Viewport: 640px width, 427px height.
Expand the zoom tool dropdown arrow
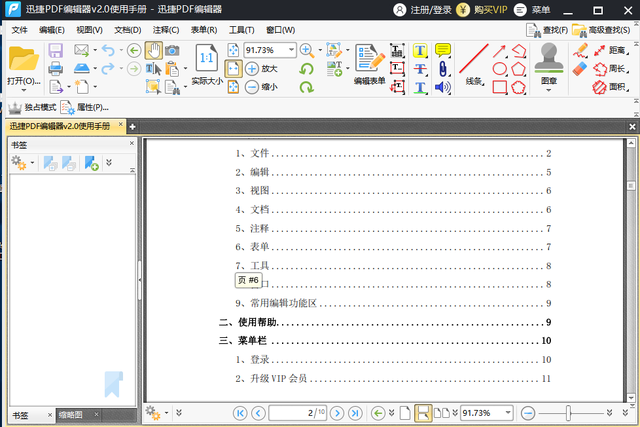pos(320,50)
